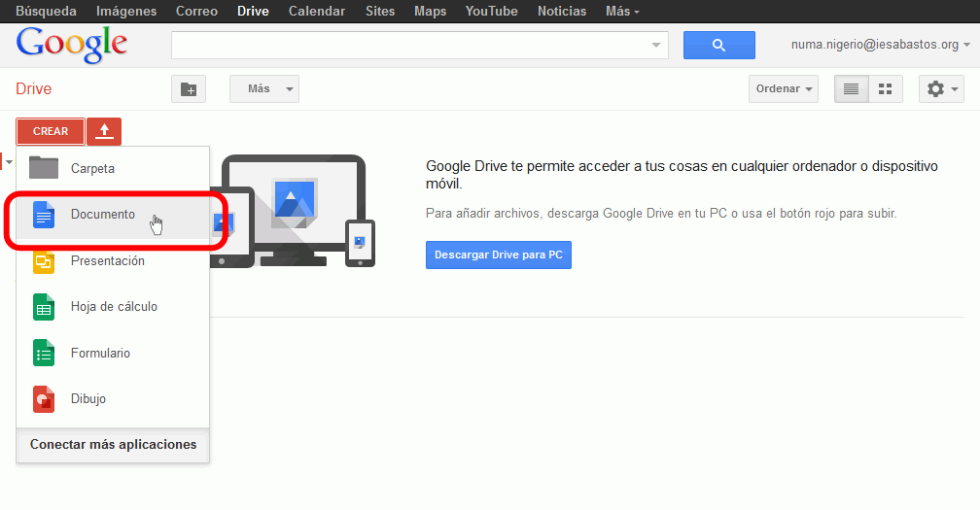Click the yellow Presentación icon
The image size is (980, 510).
click(44, 262)
